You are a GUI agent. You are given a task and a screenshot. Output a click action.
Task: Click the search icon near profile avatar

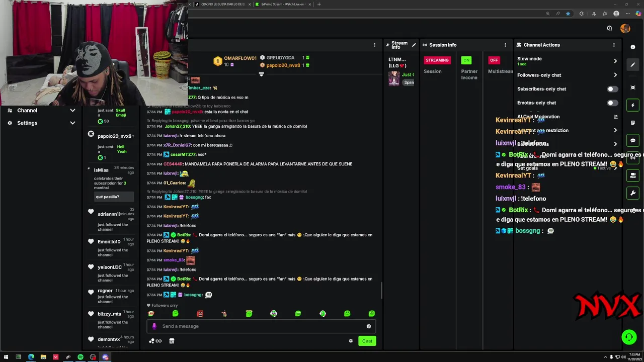coord(609,28)
